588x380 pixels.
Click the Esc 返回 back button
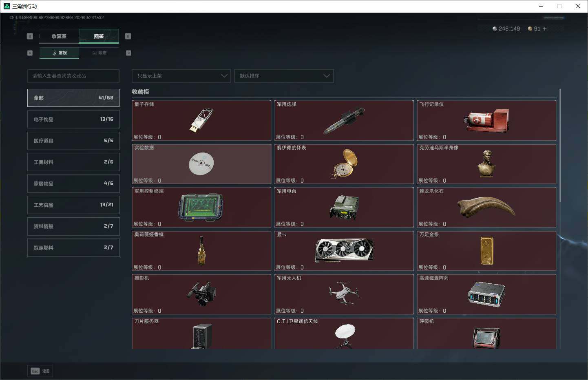tap(40, 371)
